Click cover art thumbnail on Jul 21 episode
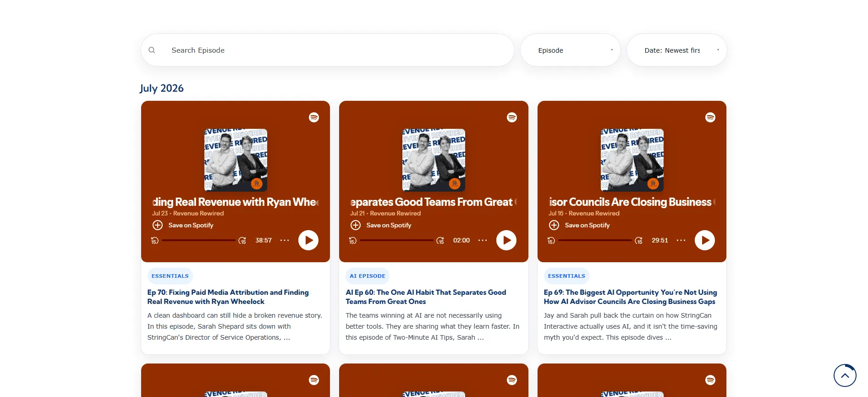Image resolution: width=868 pixels, height=397 pixels. click(x=434, y=160)
